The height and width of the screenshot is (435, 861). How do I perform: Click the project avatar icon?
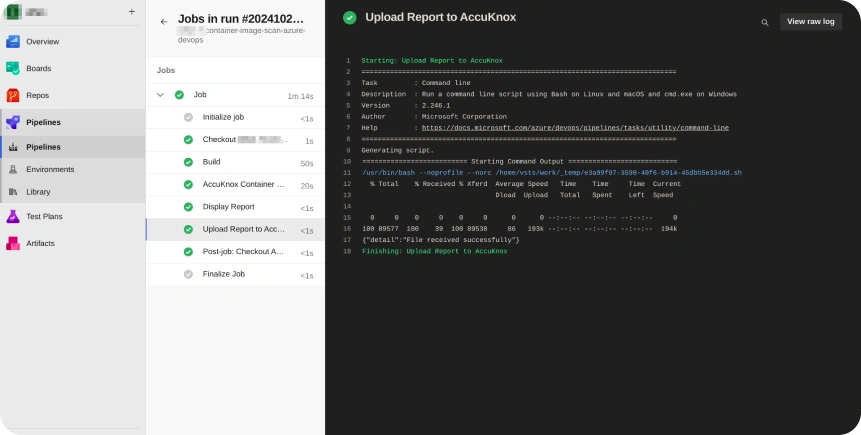[x=12, y=12]
